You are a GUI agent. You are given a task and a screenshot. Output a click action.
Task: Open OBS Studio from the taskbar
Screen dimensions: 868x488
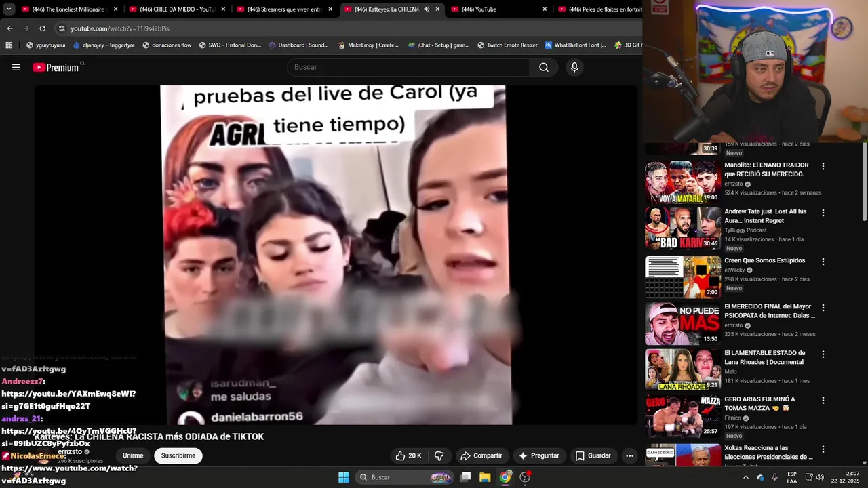pos(525,477)
